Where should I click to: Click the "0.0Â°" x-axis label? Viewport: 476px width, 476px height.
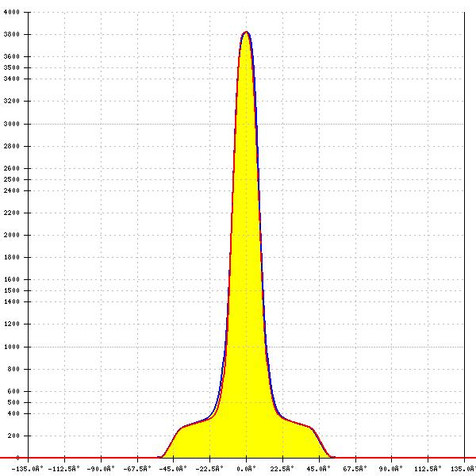pyautogui.click(x=246, y=469)
